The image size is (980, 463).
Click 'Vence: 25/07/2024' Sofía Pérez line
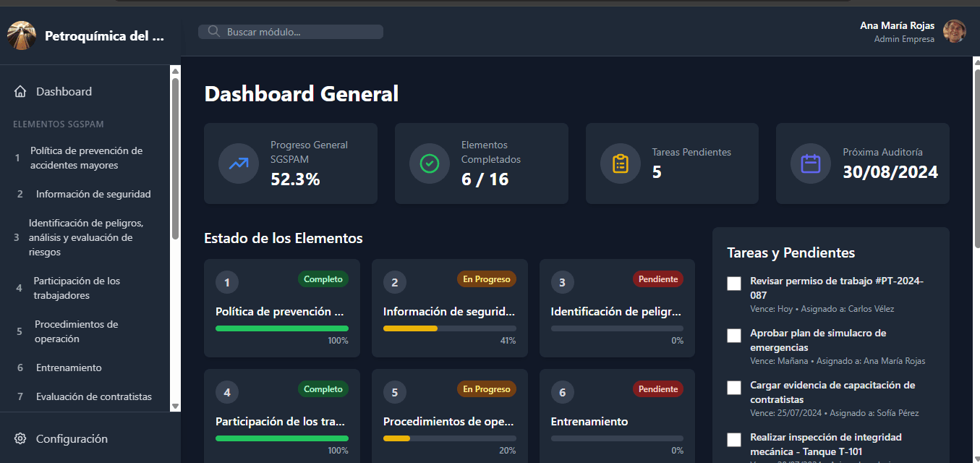835,413
